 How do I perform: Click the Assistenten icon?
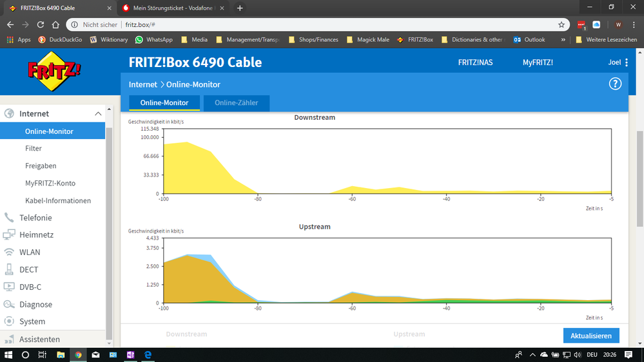click(x=9, y=339)
